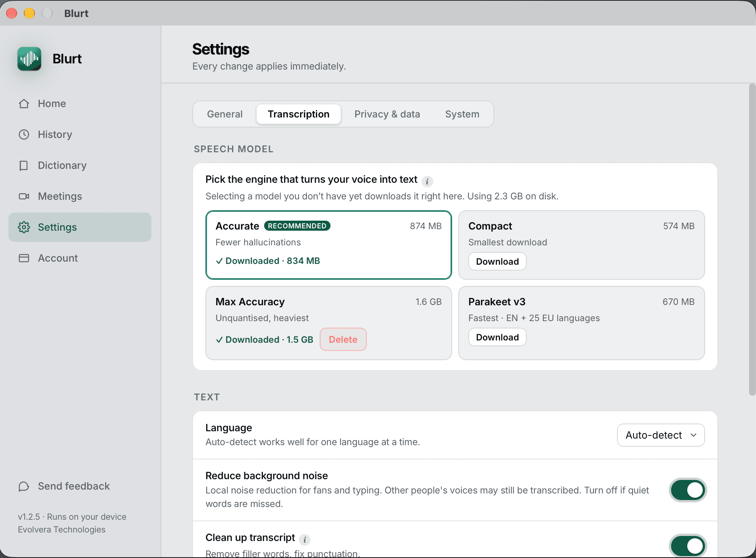Download the Parakeet v3 model
The width and height of the screenshot is (756, 558).
click(497, 337)
